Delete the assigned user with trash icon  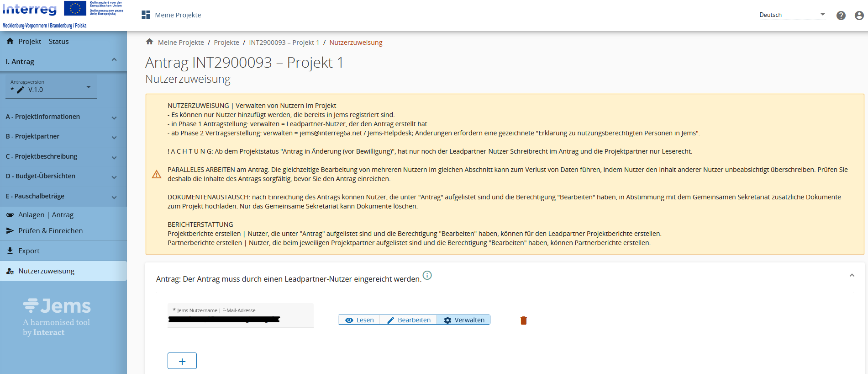(524, 321)
